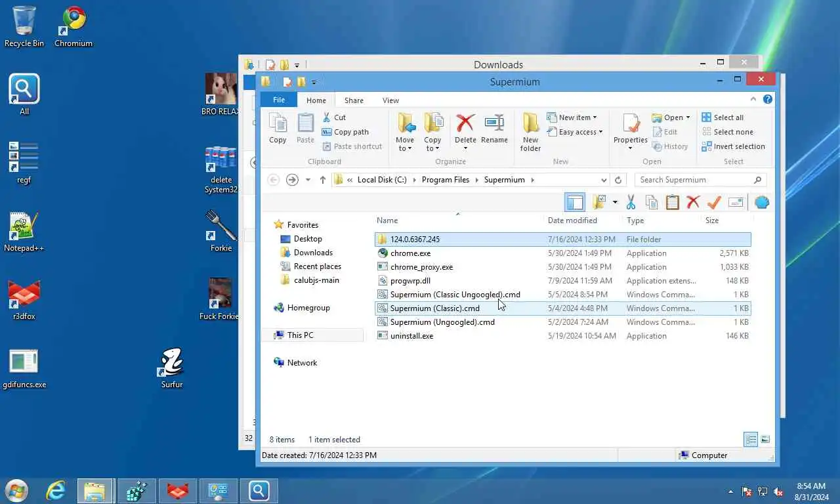Expand the Open button dropdown arrow
The width and height of the screenshot is (840, 504).
coord(688,118)
